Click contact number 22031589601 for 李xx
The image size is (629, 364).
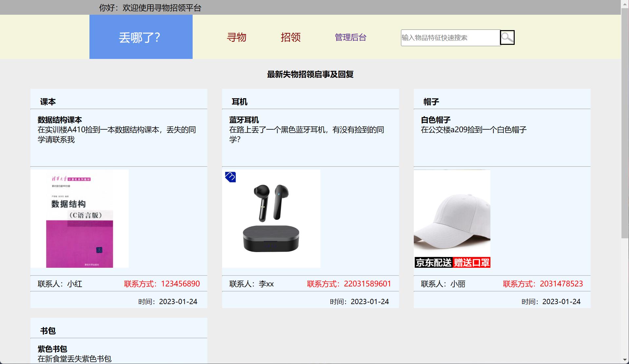367,284
